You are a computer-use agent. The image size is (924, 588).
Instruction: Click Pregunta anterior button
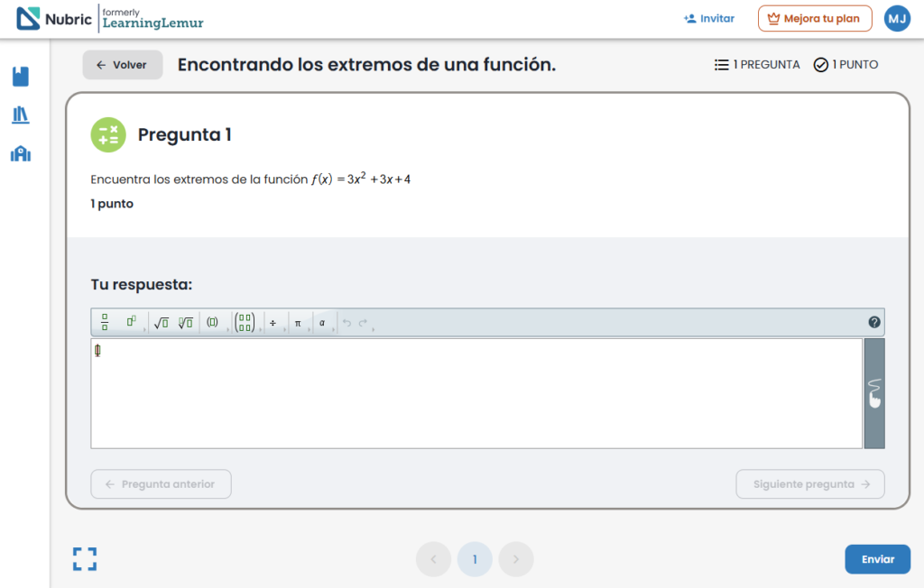coord(161,483)
